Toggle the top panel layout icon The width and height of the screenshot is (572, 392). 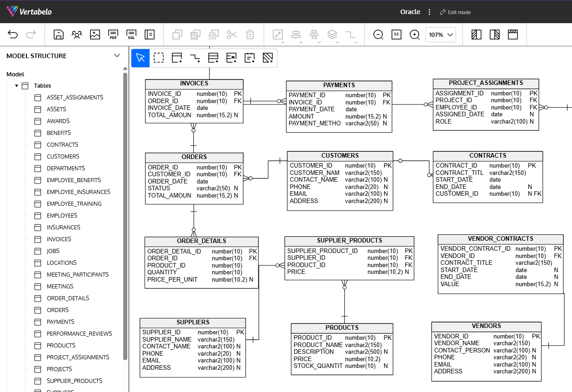[x=513, y=35]
